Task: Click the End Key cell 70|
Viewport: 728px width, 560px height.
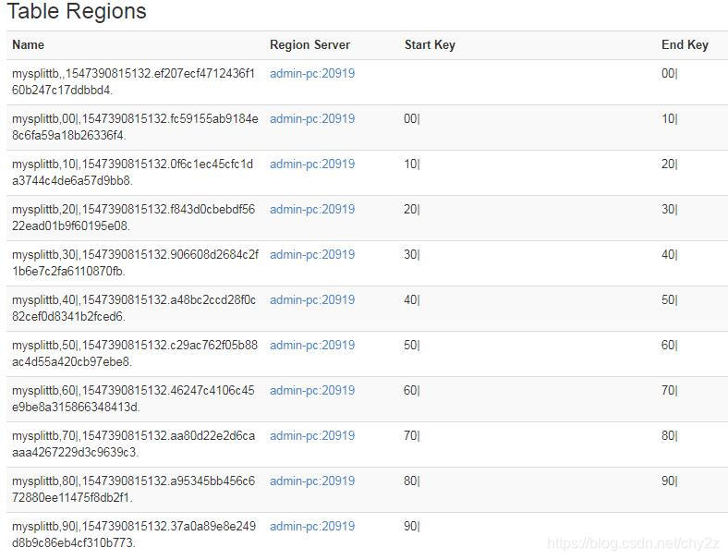Action: pos(670,391)
